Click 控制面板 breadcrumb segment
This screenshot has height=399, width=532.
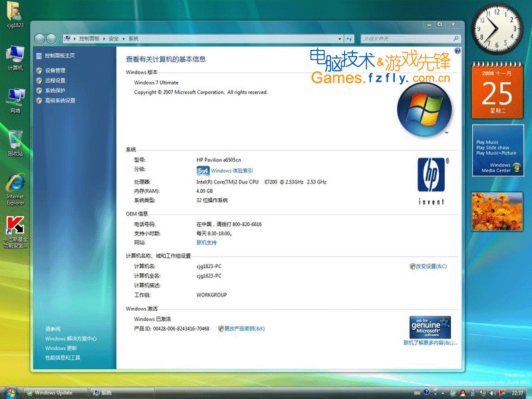[89, 39]
